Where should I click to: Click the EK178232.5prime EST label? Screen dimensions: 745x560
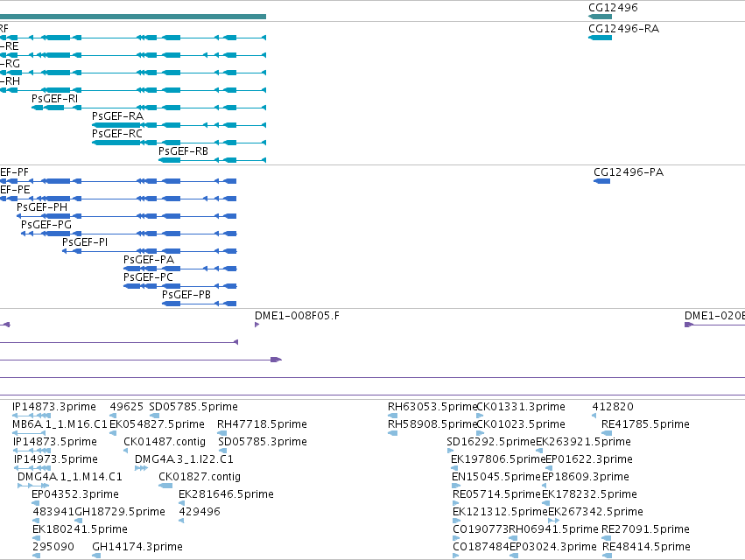pyautogui.click(x=589, y=494)
